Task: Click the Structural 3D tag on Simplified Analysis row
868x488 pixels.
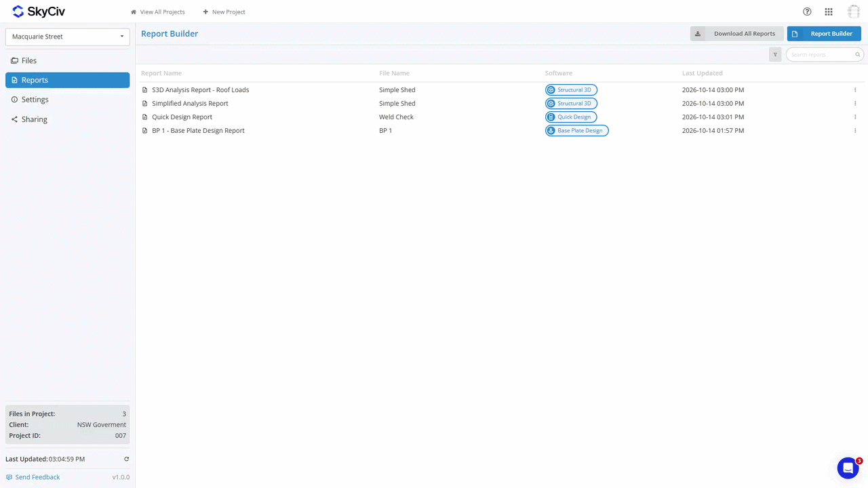Action: [x=571, y=103]
